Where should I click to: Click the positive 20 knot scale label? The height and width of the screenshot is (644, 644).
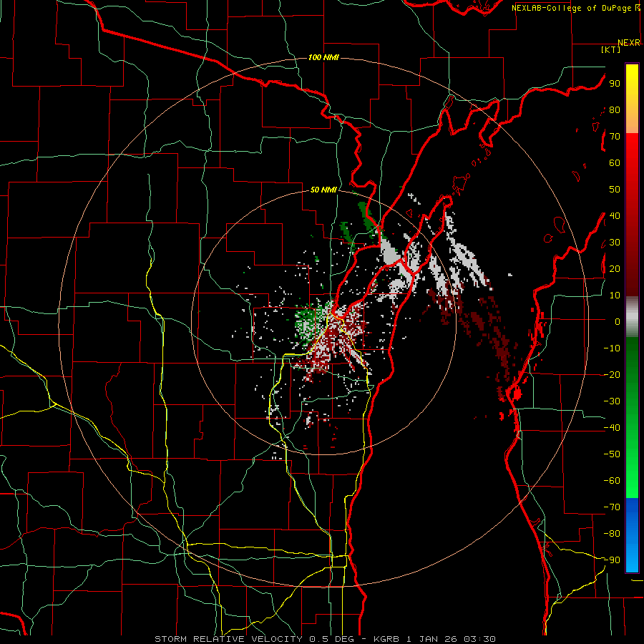[x=615, y=268]
